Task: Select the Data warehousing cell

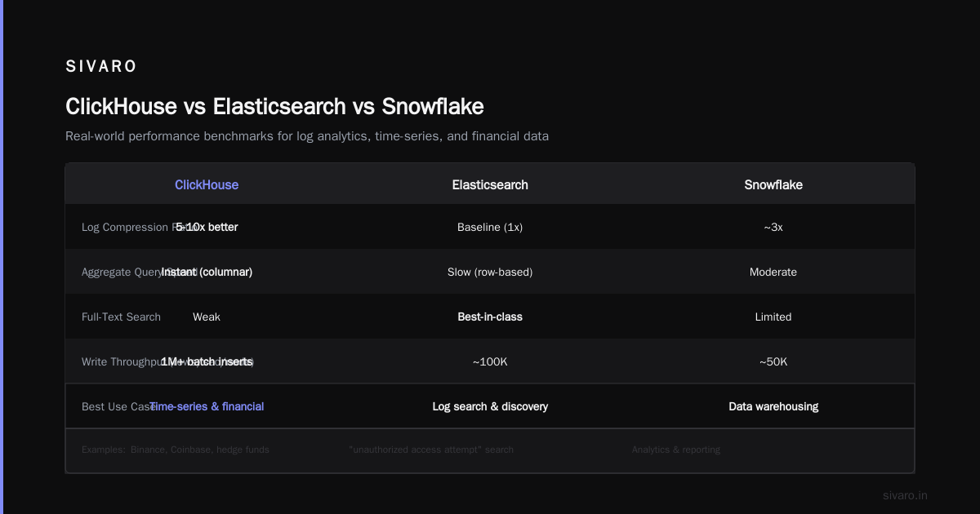Action: 773,407
